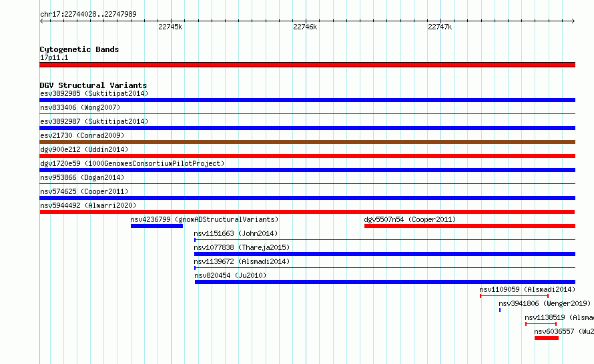Image resolution: width=594 pixels, height=364 pixels.
Task: Select the thin blue line of nsv1139672
Action: click(x=384, y=267)
